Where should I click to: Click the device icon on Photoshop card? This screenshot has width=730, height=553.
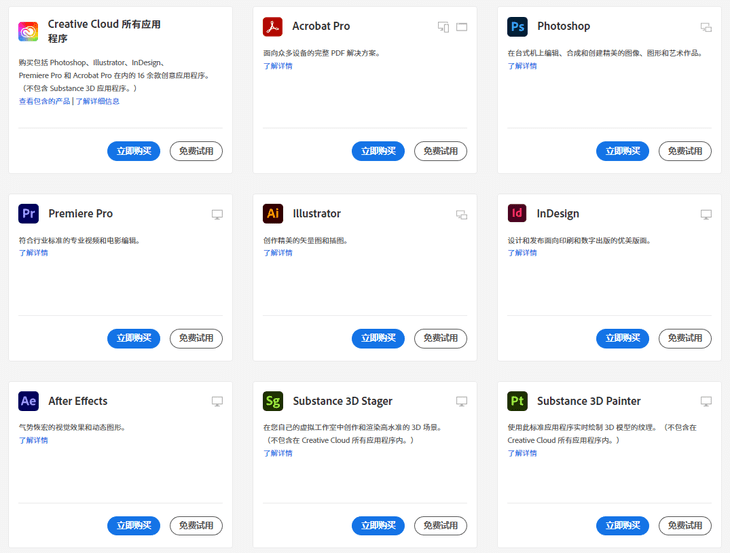point(706,27)
